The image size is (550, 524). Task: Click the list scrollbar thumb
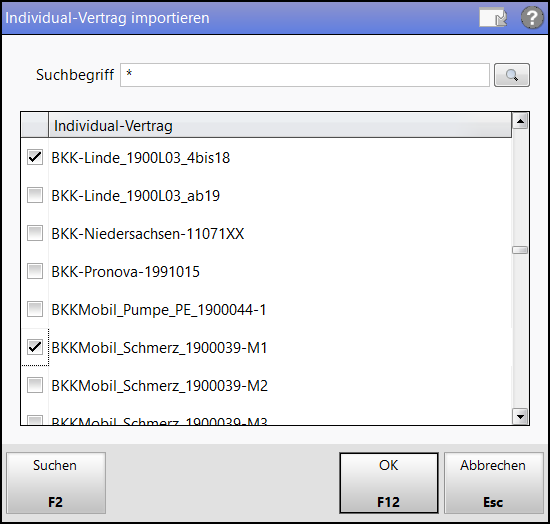coord(520,250)
